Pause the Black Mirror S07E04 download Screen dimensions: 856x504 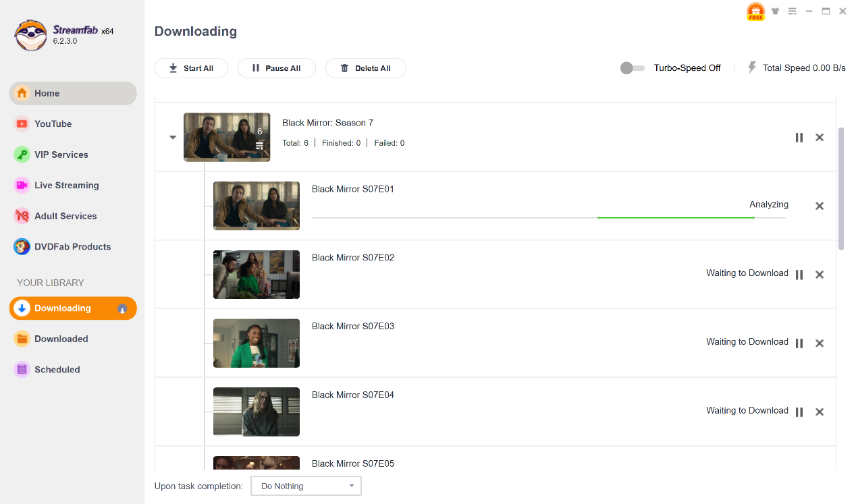pos(799,412)
